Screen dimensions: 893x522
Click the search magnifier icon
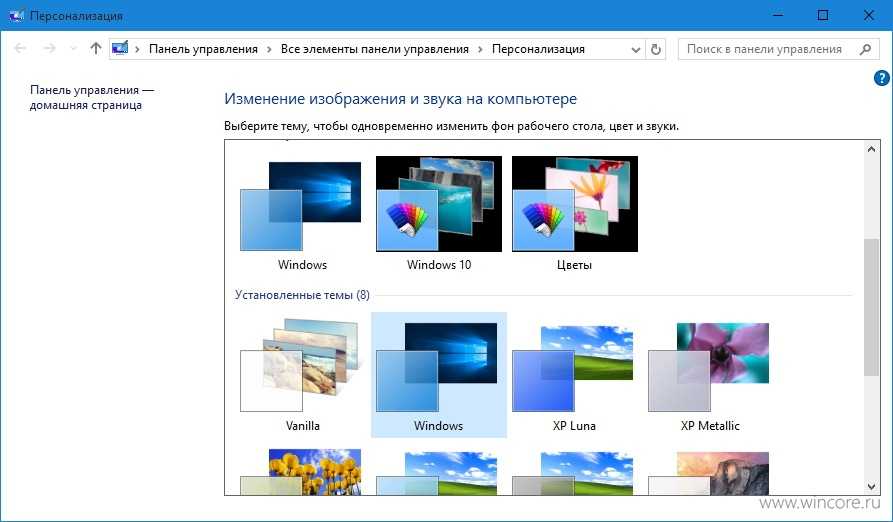[865, 50]
